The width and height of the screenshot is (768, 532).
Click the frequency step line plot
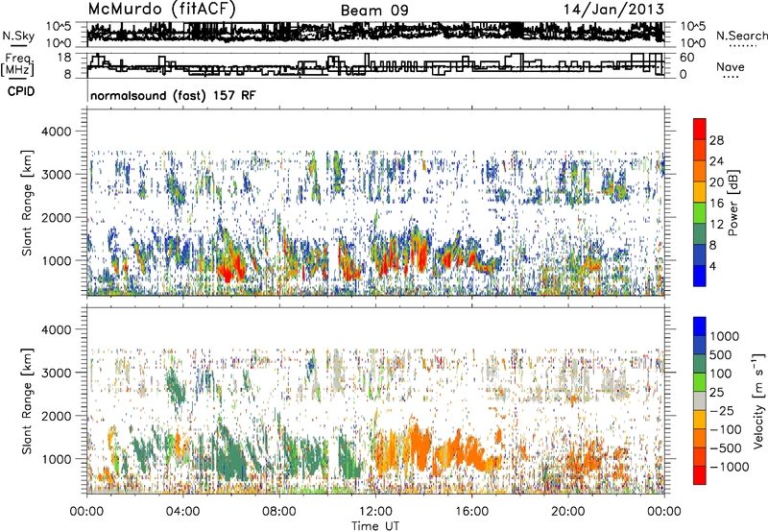click(x=375, y=64)
